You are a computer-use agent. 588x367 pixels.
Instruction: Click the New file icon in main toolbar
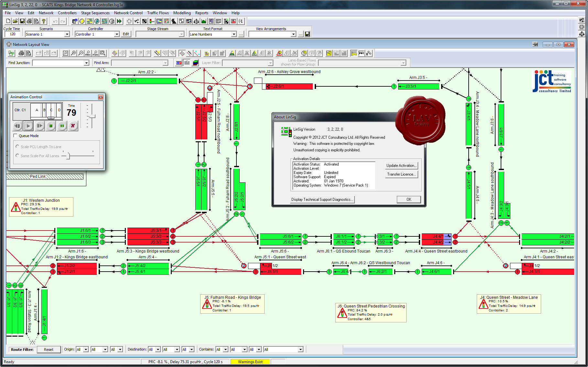(x=8, y=21)
